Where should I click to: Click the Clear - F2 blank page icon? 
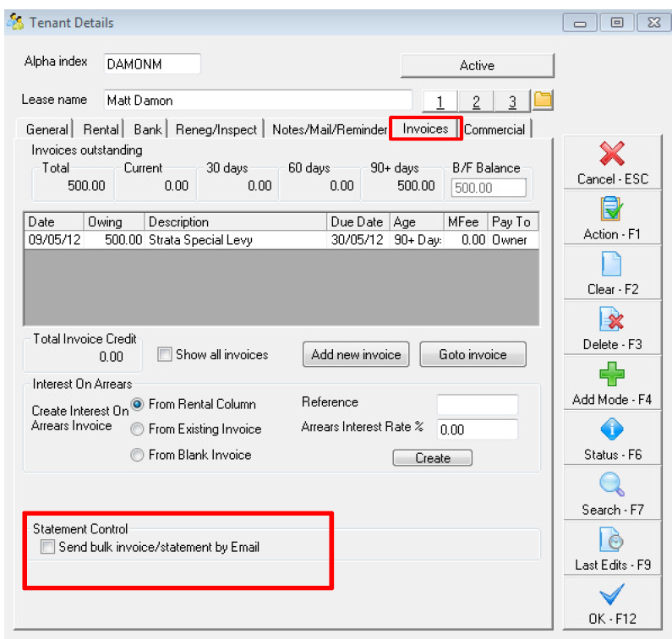tap(612, 264)
